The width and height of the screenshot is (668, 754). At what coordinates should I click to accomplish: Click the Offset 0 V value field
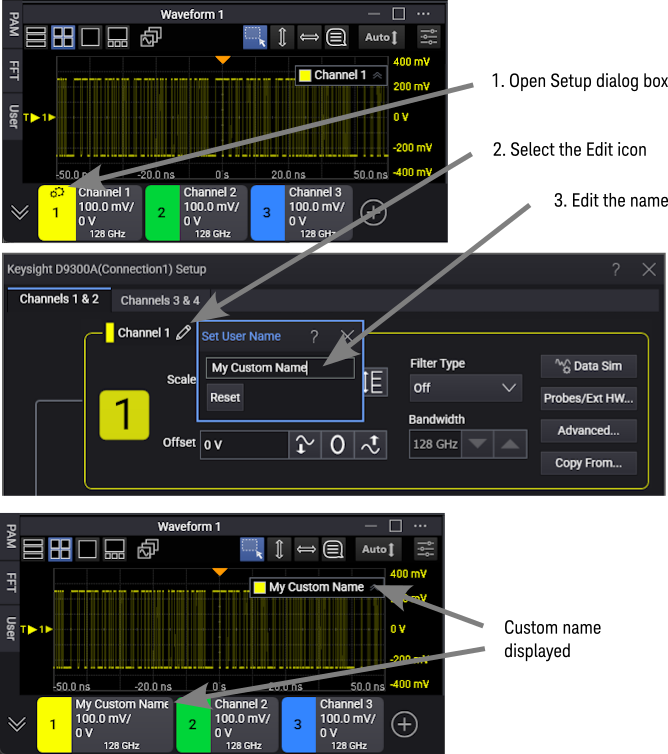(x=243, y=444)
